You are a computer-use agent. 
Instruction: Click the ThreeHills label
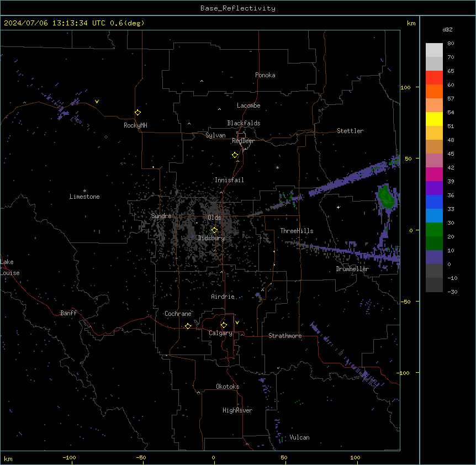point(297,231)
